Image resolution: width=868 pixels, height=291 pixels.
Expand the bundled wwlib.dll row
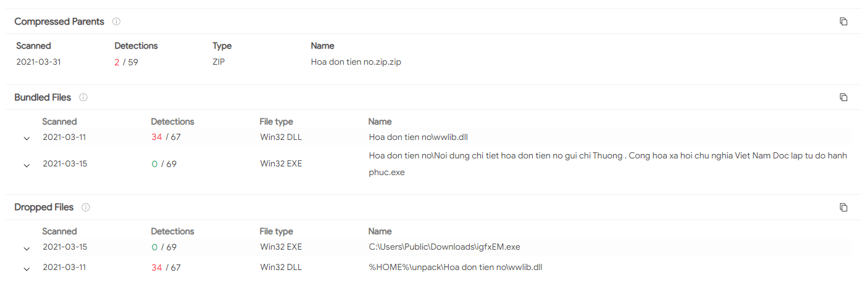27,138
